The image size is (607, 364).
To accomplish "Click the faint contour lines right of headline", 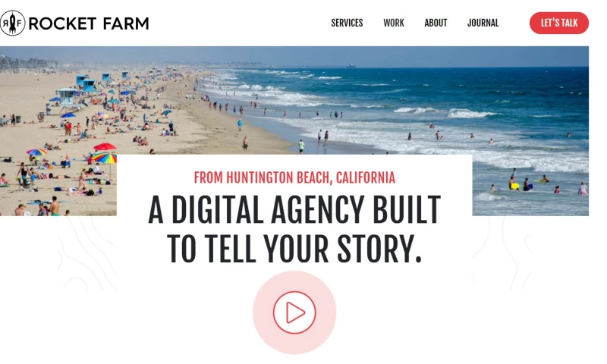I will (x=503, y=253).
